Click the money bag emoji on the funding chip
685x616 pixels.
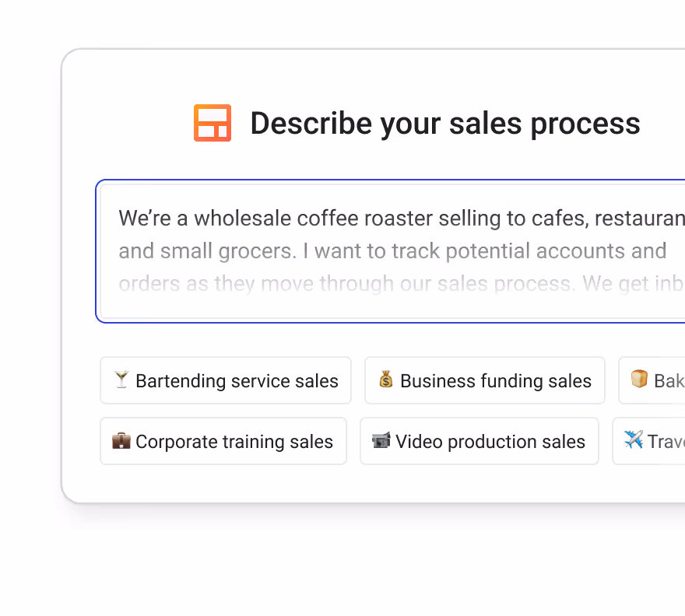[385, 380]
